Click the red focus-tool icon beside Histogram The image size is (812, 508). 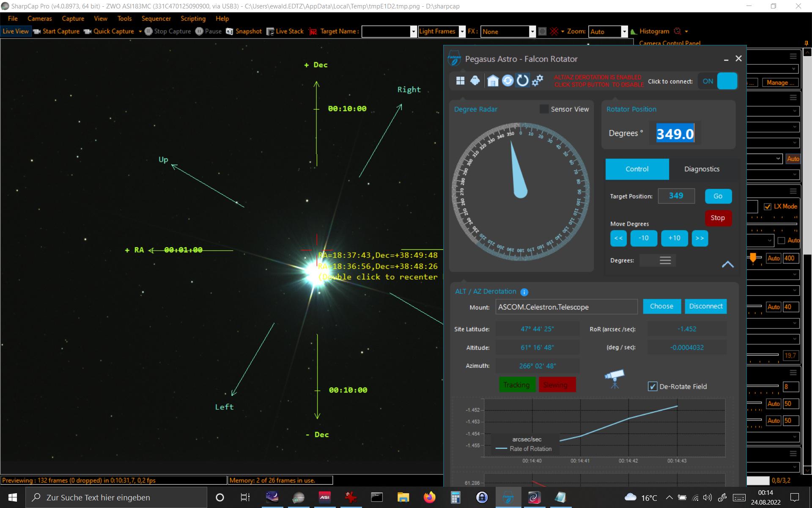pyautogui.click(x=678, y=31)
